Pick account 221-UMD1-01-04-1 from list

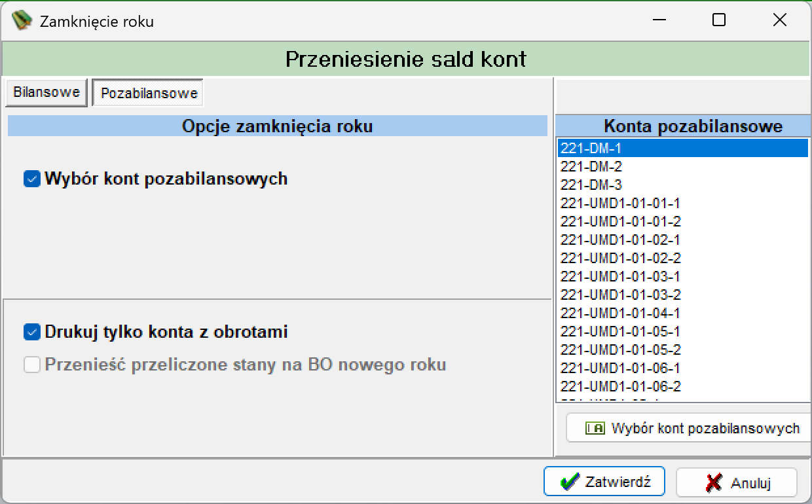point(683,314)
